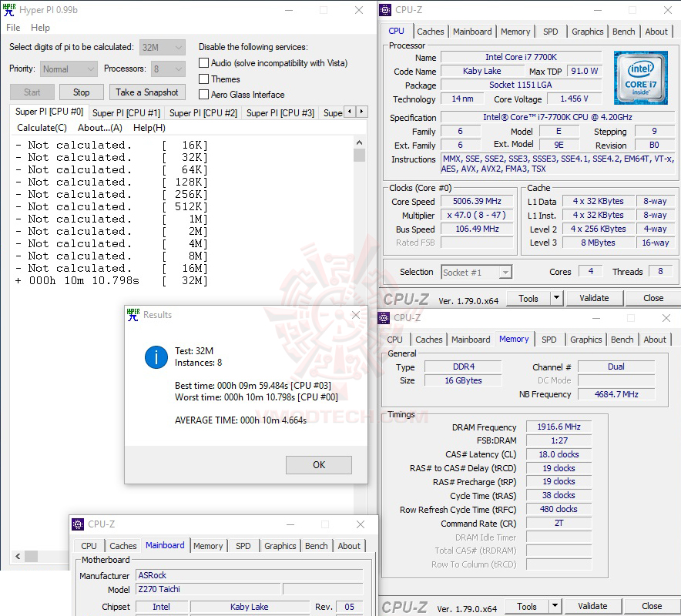The image size is (681, 616).
Task: Click the Core Speed 5006.39 MHz field
Action: [x=477, y=202]
